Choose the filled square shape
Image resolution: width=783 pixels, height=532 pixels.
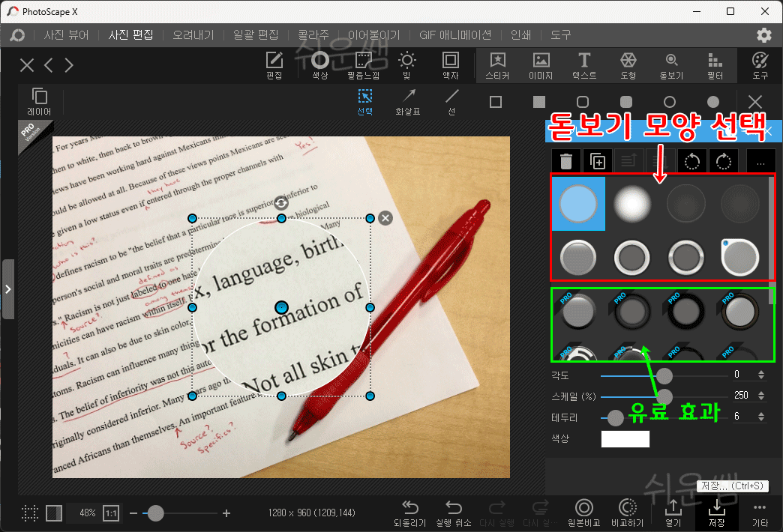(539, 102)
